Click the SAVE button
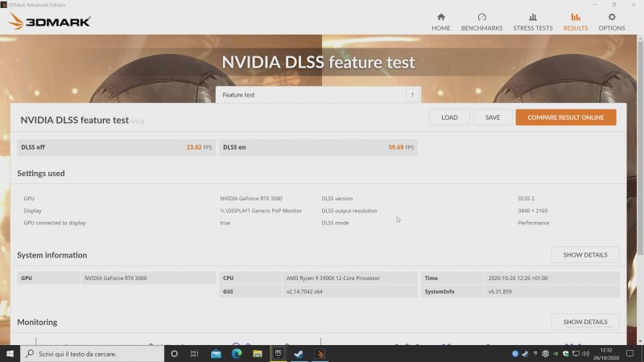 point(493,117)
